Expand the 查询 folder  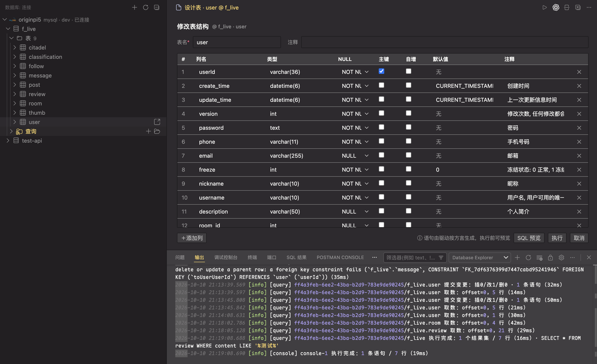point(11,131)
